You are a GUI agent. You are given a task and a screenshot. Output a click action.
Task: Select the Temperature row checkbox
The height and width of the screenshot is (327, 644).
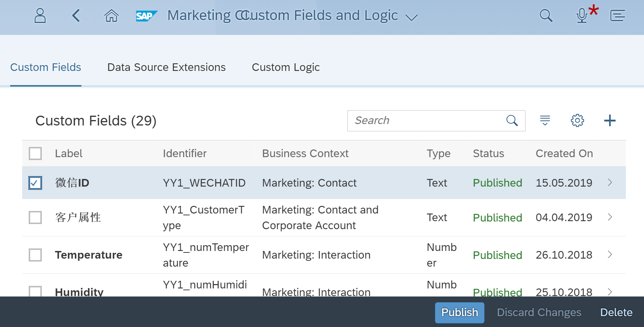coord(35,255)
